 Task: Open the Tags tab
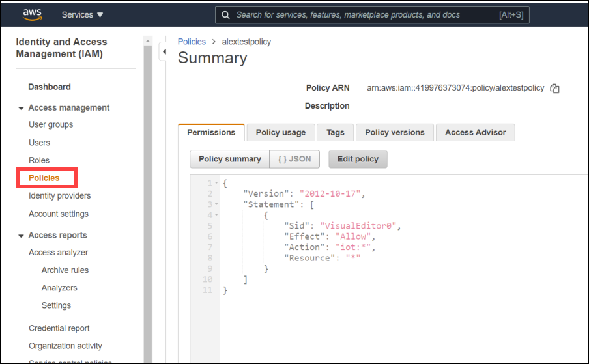click(x=335, y=132)
